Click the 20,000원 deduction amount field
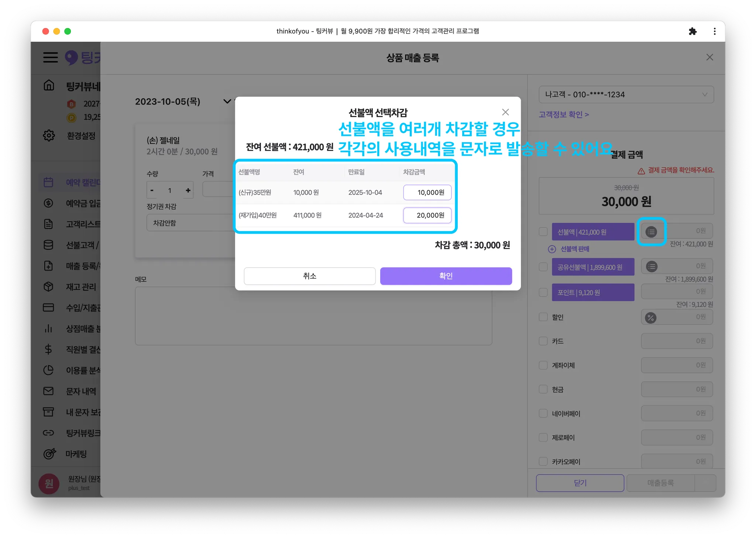This screenshot has height=538, width=756. pyautogui.click(x=427, y=215)
